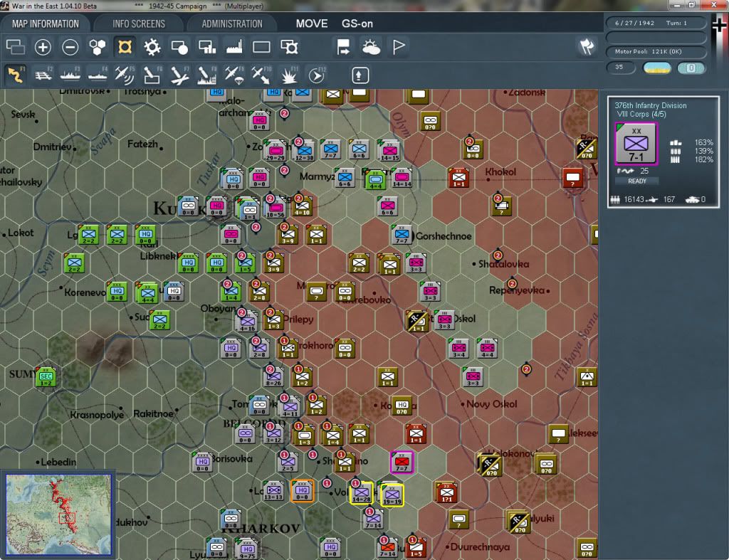The image size is (729, 560).
Task: Click the crossed flags round button
Action: pyautogui.click(x=587, y=46)
